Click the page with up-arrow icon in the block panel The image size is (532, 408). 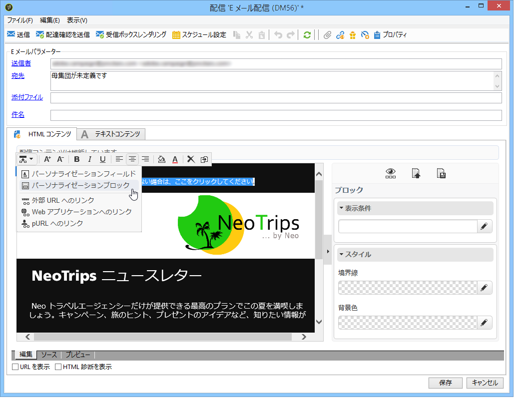tap(416, 173)
